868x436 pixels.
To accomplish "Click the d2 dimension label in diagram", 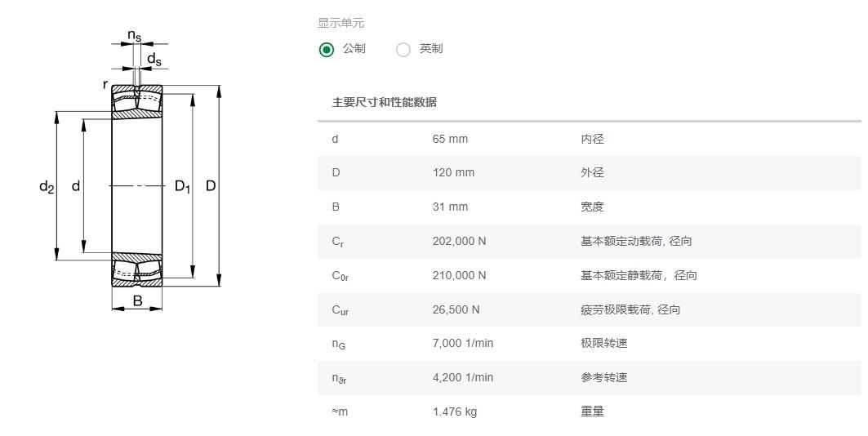I will point(47,187).
